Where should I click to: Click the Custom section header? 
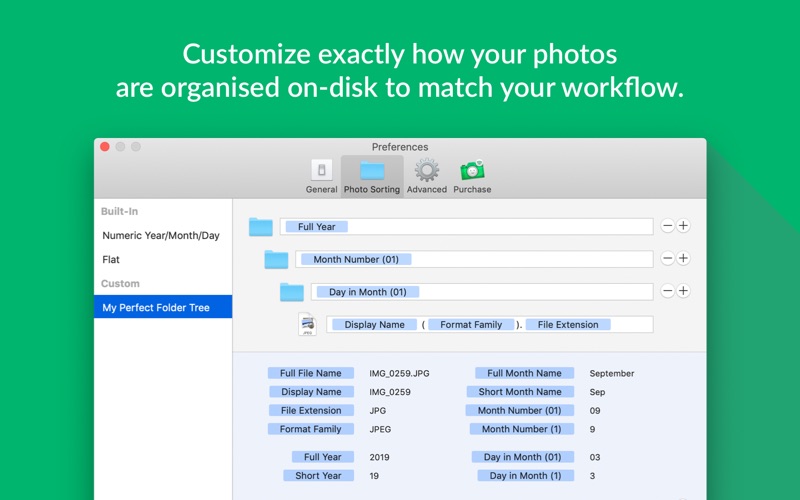point(120,283)
